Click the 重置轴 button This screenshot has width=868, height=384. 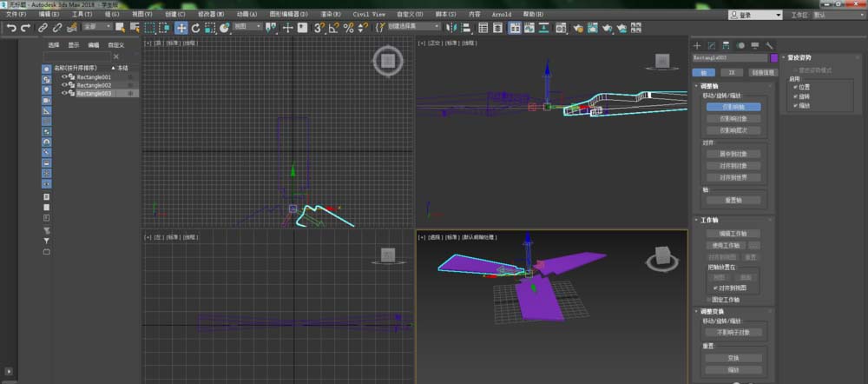(732, 200)
